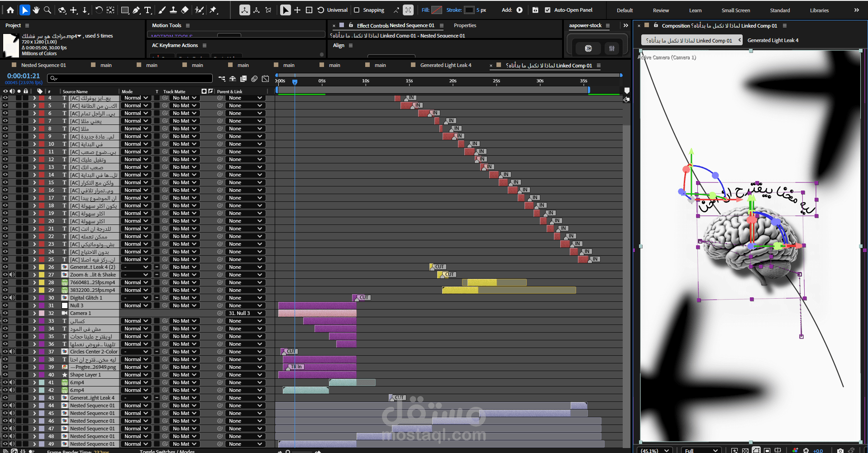Open Parent dropdown showing 31. Null 3
The image size is (868, 453).
(245, 313)
